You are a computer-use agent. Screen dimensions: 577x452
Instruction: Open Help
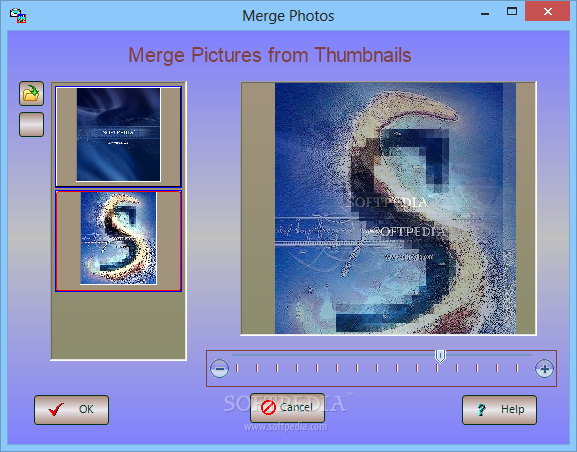click(499, 410)
